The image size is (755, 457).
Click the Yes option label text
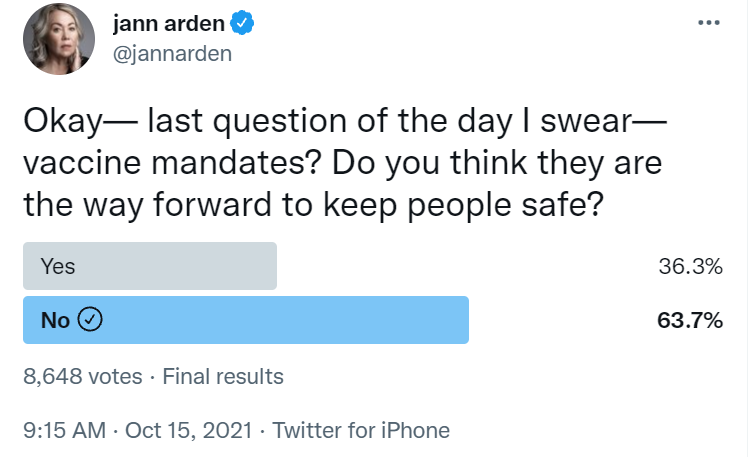pos(58,267)
